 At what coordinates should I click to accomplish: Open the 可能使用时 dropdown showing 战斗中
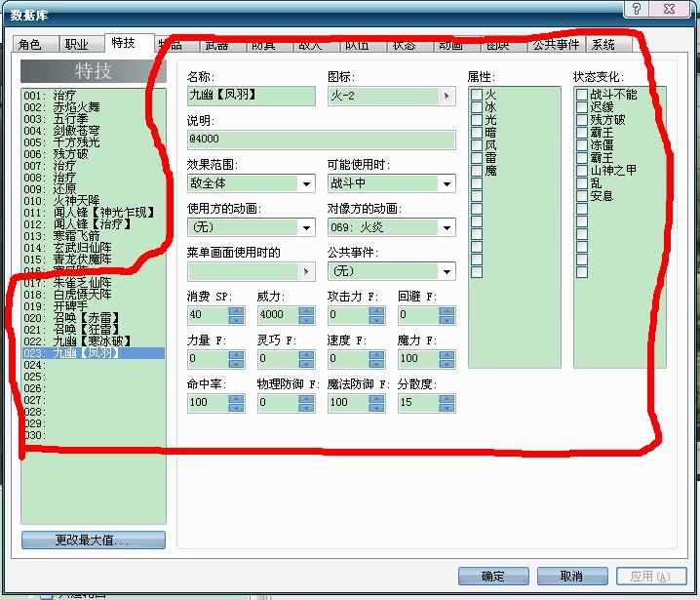pos(392,183)
